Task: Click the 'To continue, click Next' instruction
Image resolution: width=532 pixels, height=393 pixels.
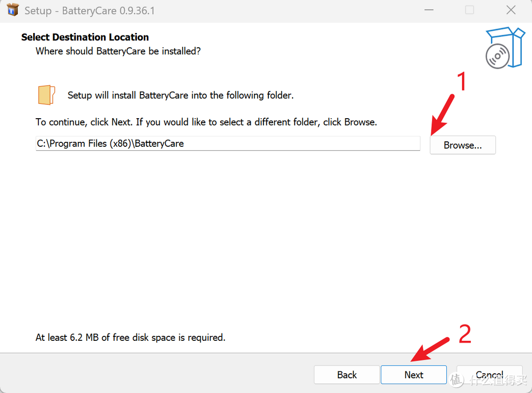Action: 206,122
